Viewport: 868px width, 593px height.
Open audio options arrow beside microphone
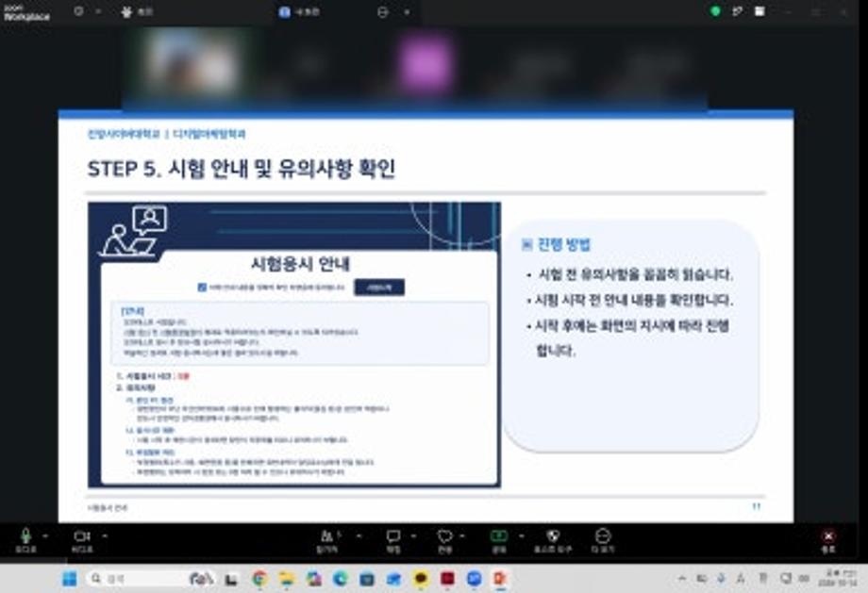[x=45, y=535]
